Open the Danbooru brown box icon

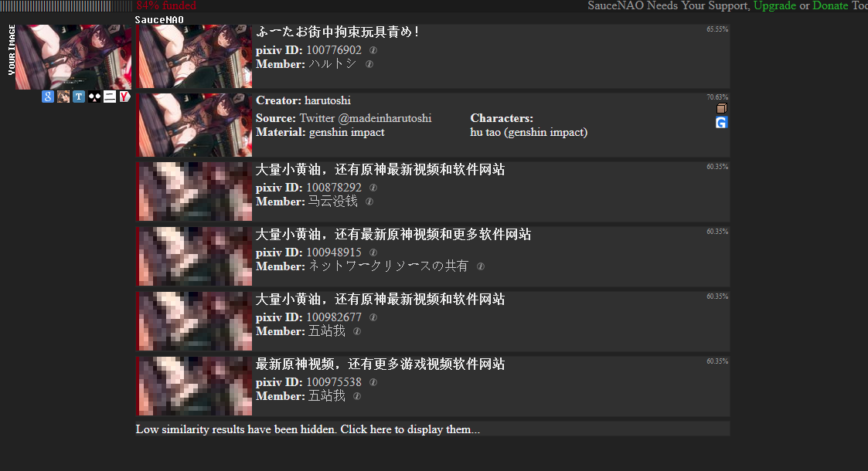click(721, 108)
